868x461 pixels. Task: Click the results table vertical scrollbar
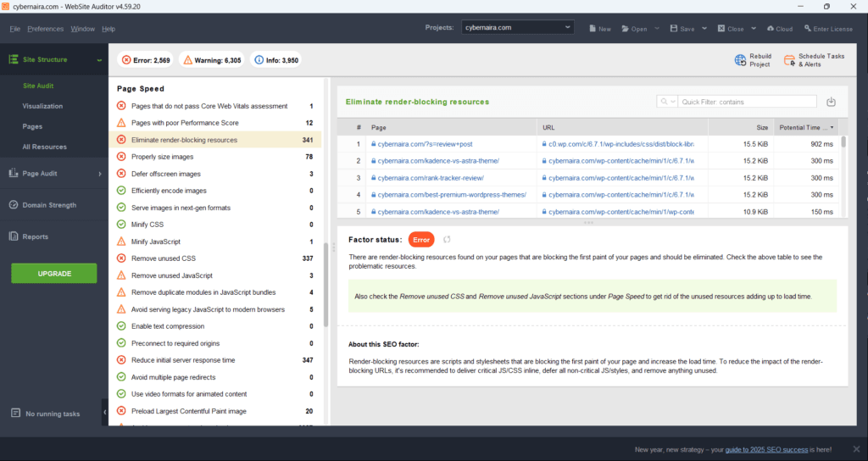tap(843, 142)
